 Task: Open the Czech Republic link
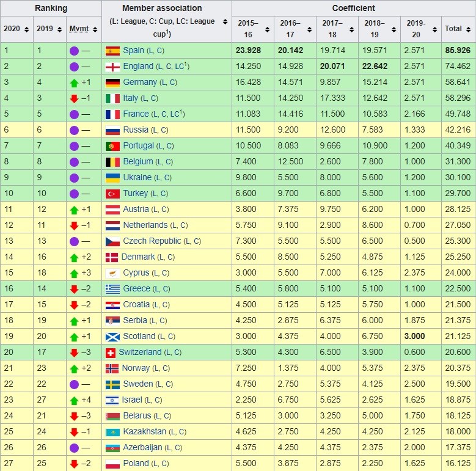tap(152, 241)
